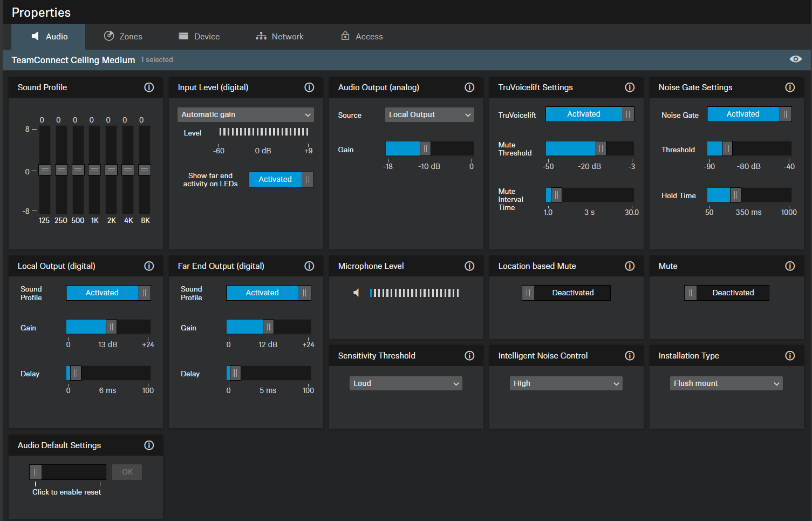Turn on Location based Mute toggle

pyautogui.click(x=566, y=293)
